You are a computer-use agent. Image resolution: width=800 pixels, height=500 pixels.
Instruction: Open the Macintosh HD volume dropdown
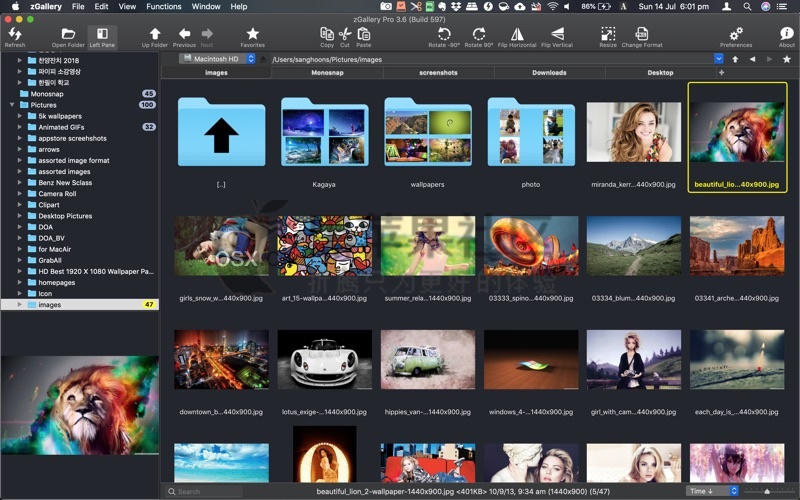click(217, 59)
